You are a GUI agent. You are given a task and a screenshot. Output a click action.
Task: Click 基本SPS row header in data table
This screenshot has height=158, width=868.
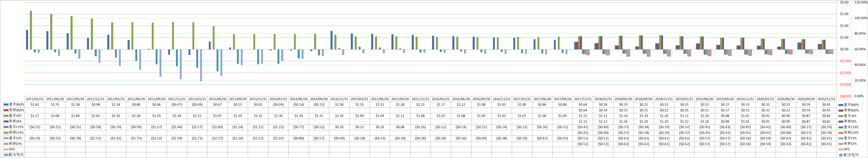tap(14, 116)
